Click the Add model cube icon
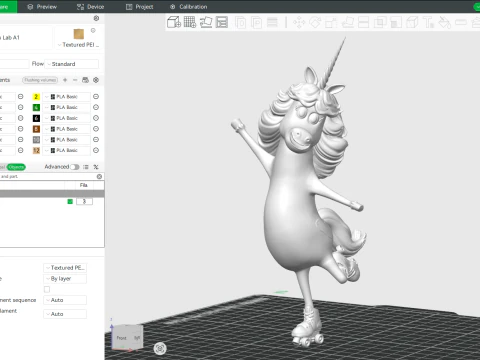Image resolution: width=480 pixels, height=360 pixels. click(174, 22)
